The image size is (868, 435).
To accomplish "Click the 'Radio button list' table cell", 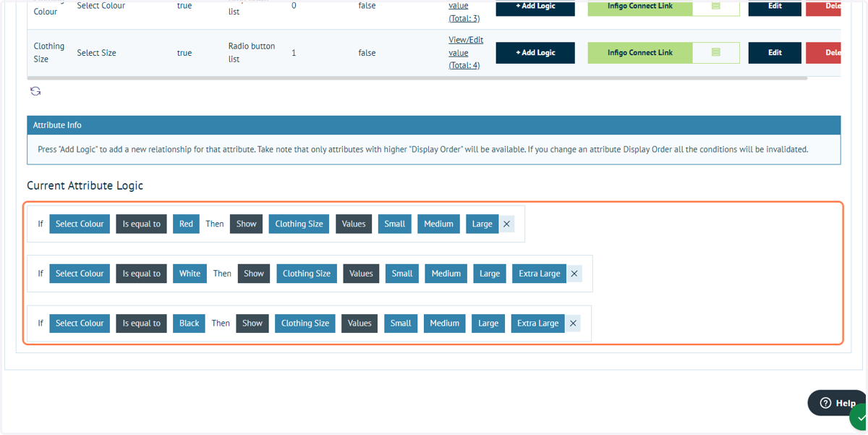I will (252, 52).
